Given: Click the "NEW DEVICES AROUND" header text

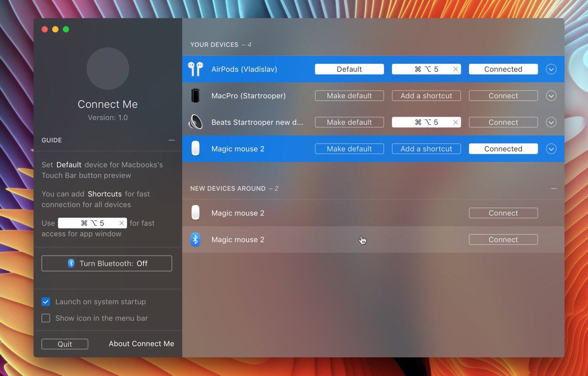Looking at the screenshot, I should (x=228, y=188).
